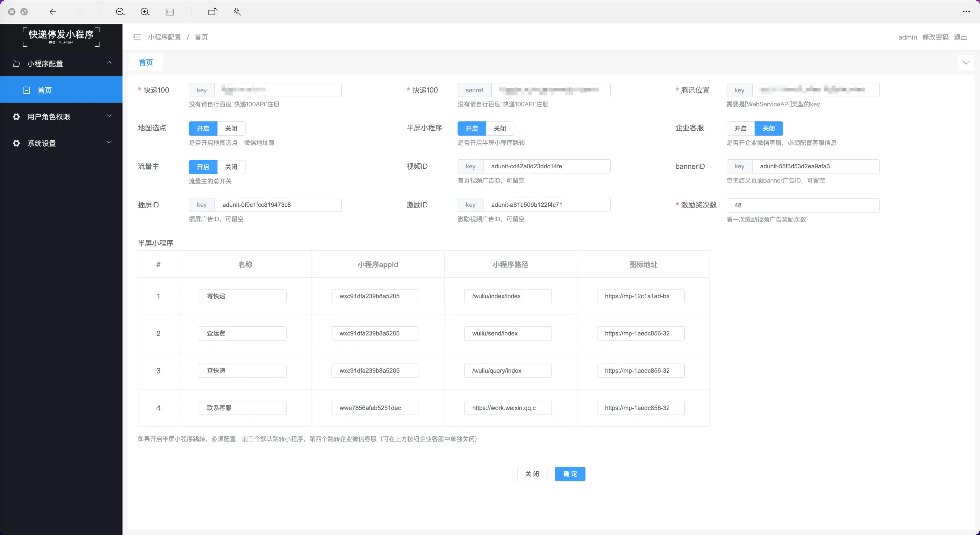
Task: Click the 确定 confirm button
Action: [570, 474]
